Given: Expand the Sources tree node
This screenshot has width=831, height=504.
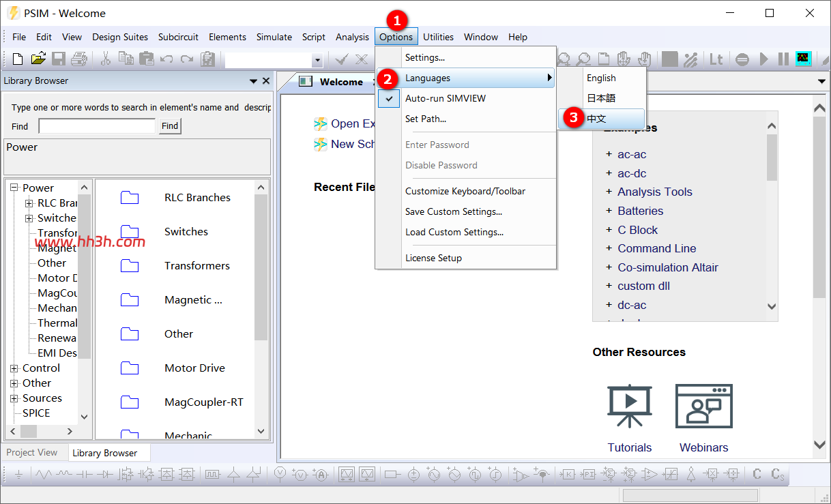Looking at the screenshot, I should tap(14, 398).
